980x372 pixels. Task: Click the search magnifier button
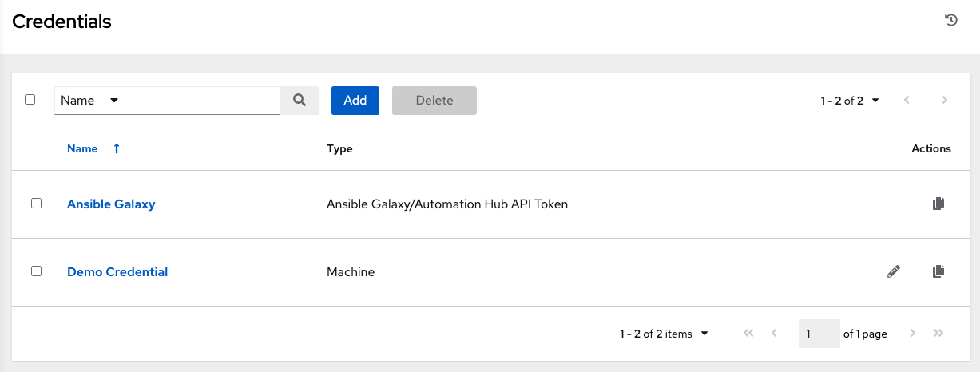300,101
